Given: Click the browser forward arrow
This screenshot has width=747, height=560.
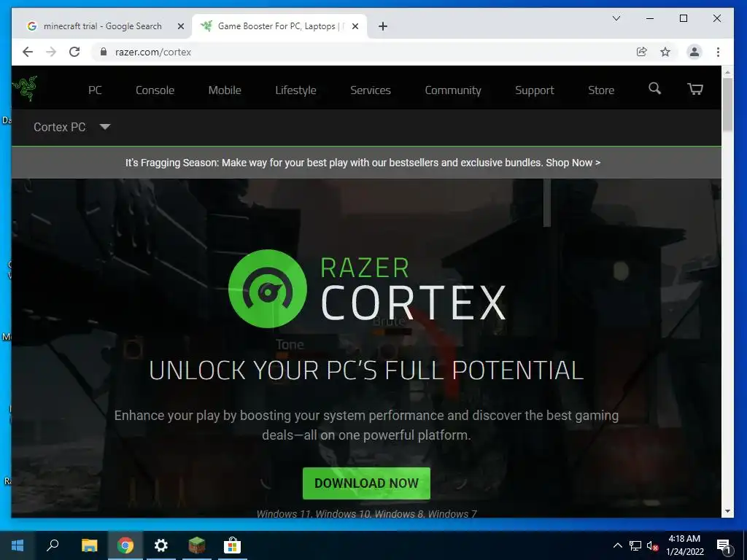Looking at the screenshot, I should (x=51, y=52).
